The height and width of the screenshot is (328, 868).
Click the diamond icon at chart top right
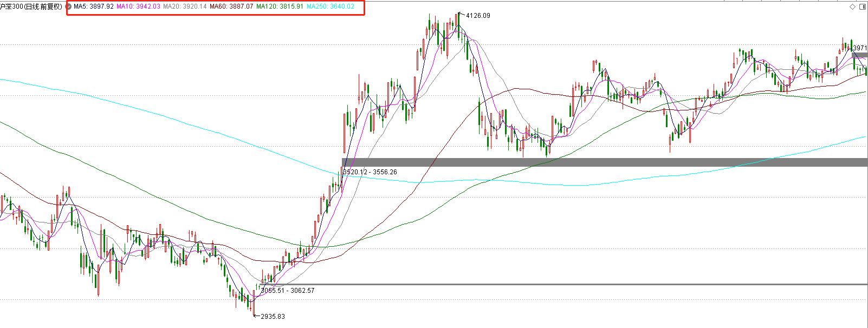pos(852,6)
